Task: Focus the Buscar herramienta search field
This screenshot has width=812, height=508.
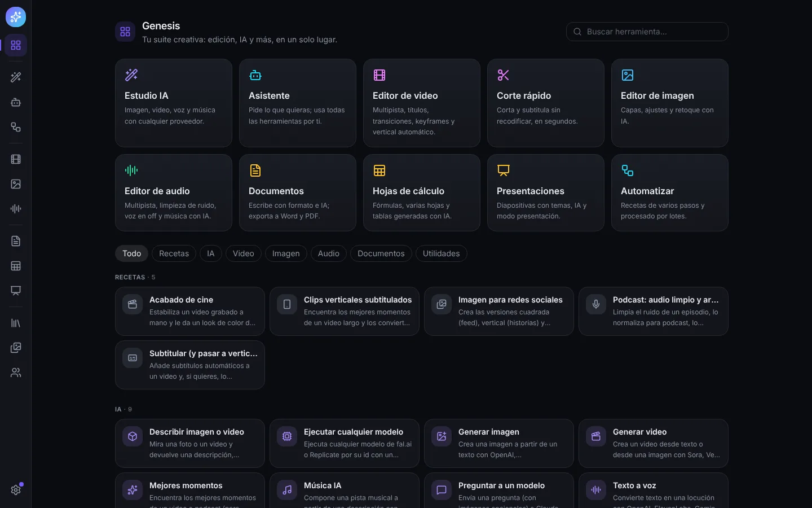Action: [x=647, y=32]
